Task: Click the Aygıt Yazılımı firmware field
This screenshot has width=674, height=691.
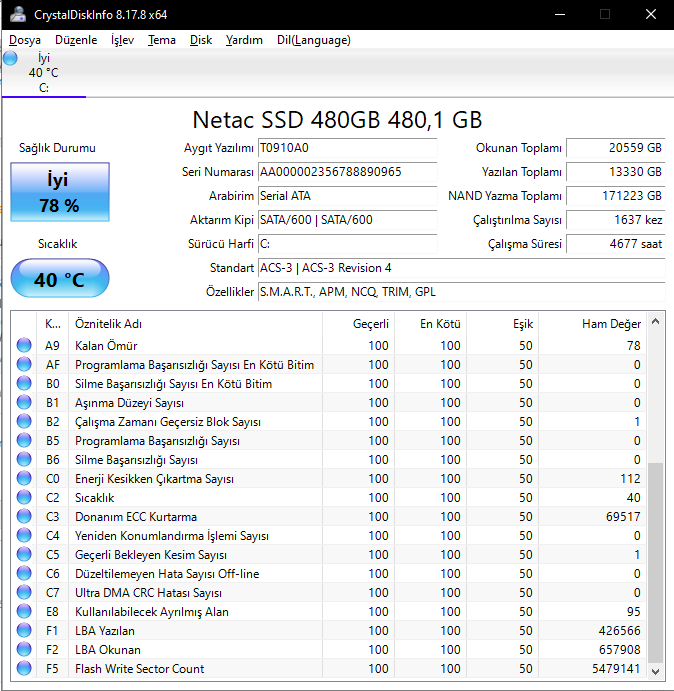Action: coord(347,148)
